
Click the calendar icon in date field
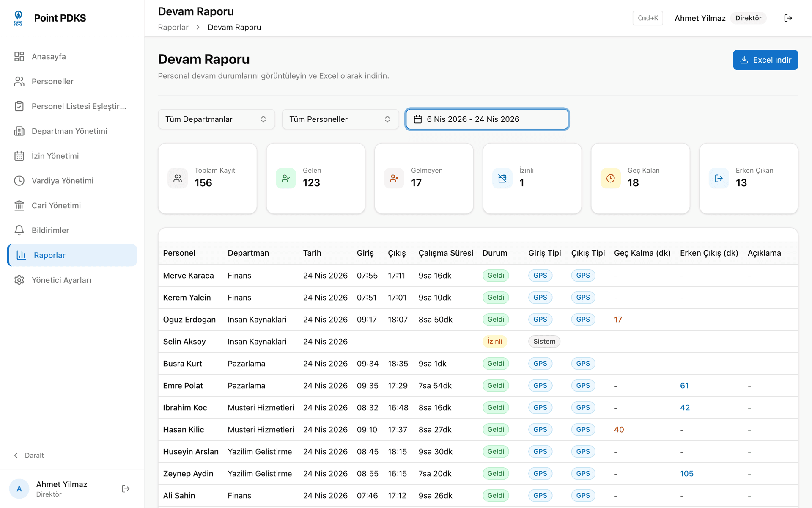coord(418,119)
